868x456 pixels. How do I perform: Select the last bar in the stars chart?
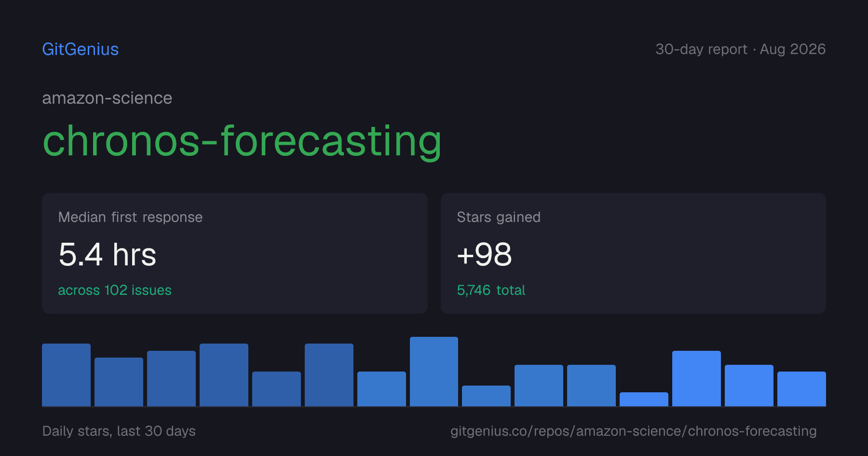[x=801, y=389]
